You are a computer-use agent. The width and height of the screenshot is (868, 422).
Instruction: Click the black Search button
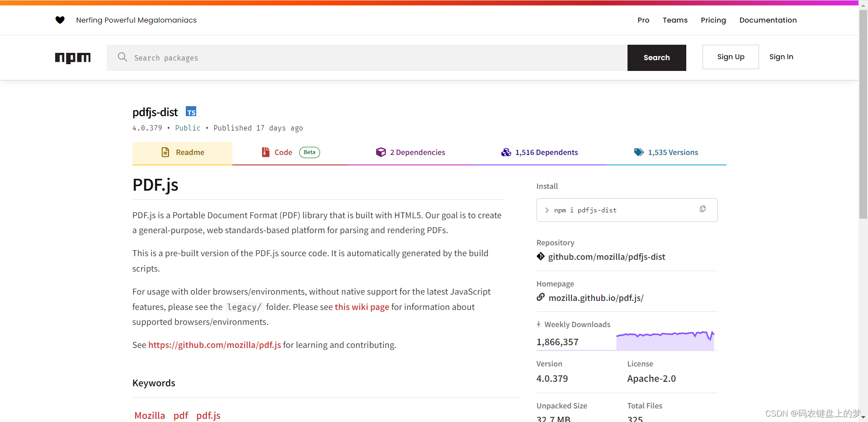(x=657, y=58)
